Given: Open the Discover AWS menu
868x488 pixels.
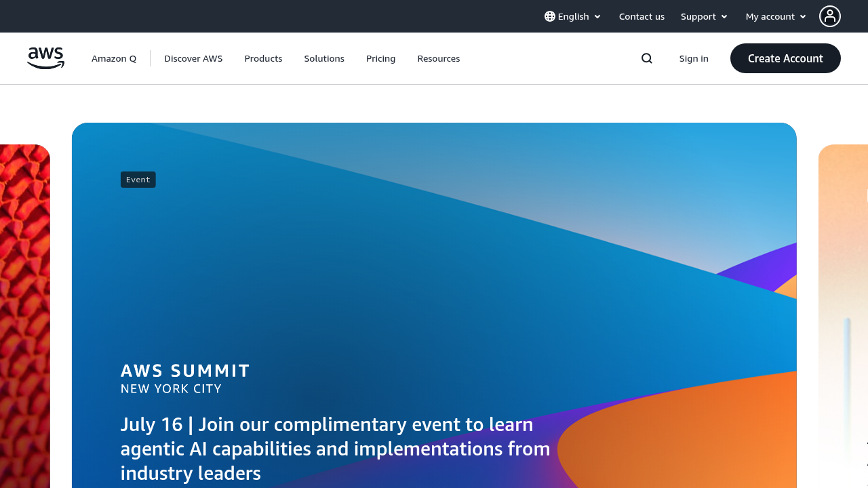Looking at the screenshot, I should point(193,58).
